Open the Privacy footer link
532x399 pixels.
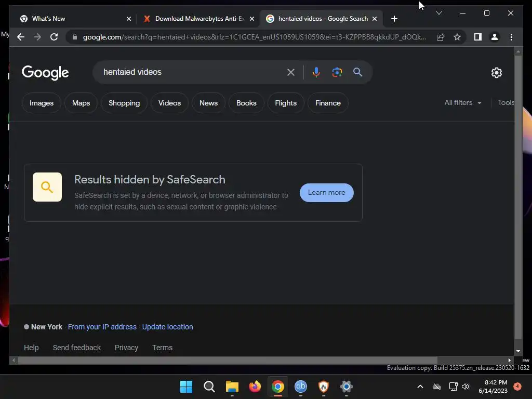click(126, 348)
